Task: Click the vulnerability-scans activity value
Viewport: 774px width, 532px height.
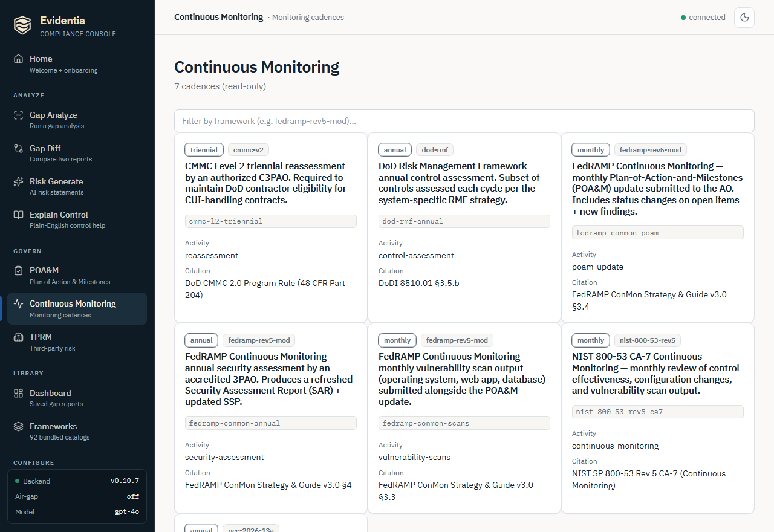Action: click(x=414, y=457)
